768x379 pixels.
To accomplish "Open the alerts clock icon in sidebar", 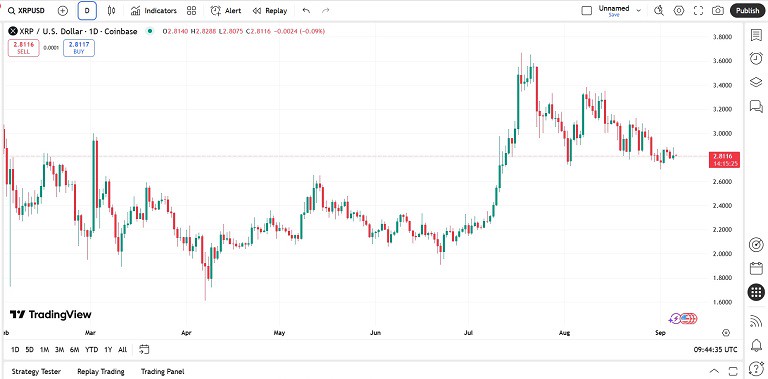I will point(756,58).
